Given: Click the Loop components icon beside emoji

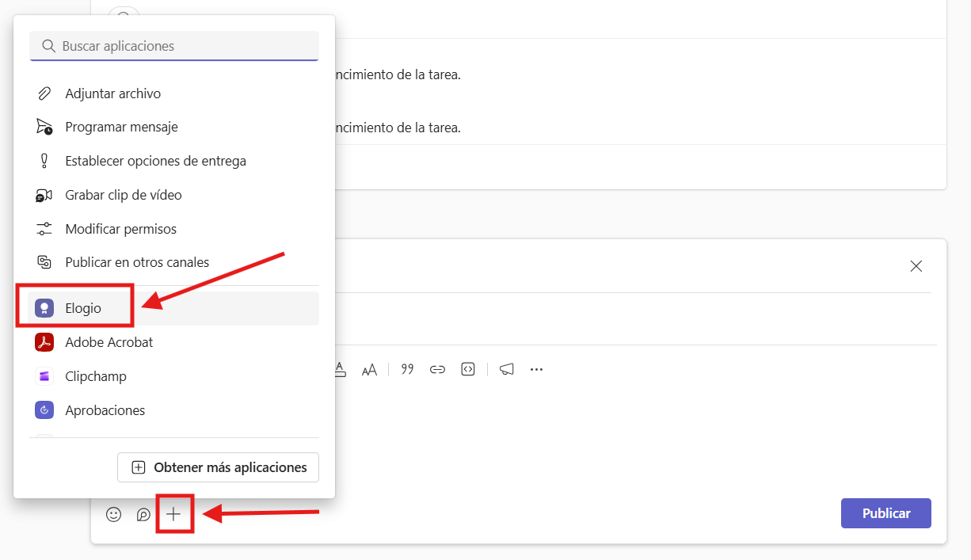Looking at the screenshot, I should pos(143,514).
